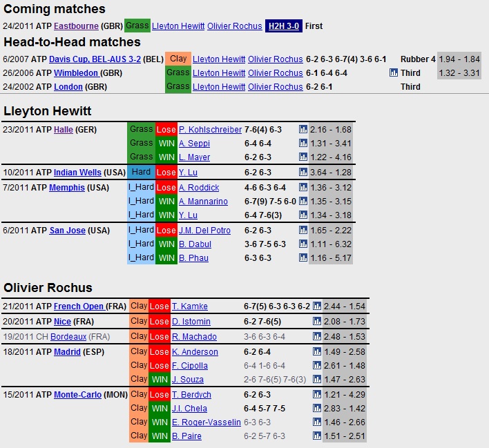Select Olivier Rochus in the Eastbourne coming match
Screen dimensions: 489x448
pos(234,26)
